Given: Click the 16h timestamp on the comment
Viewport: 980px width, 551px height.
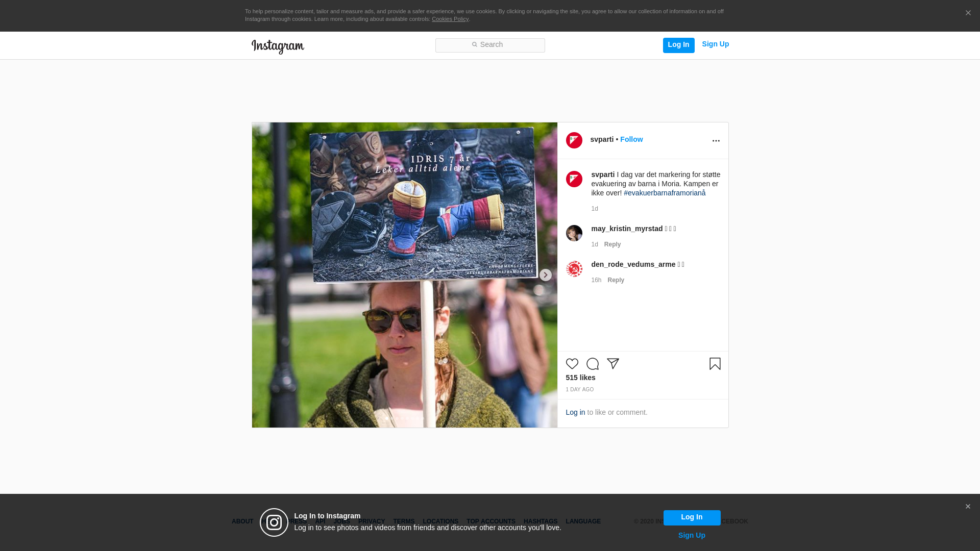Looking at the screenshot, I should (x=596, y=280).
